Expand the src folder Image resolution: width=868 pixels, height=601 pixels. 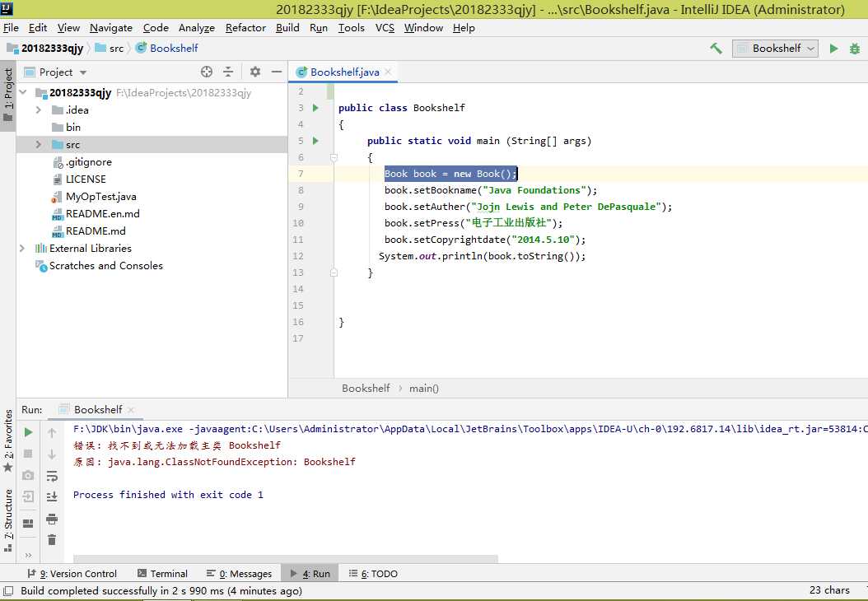[39, 144]
